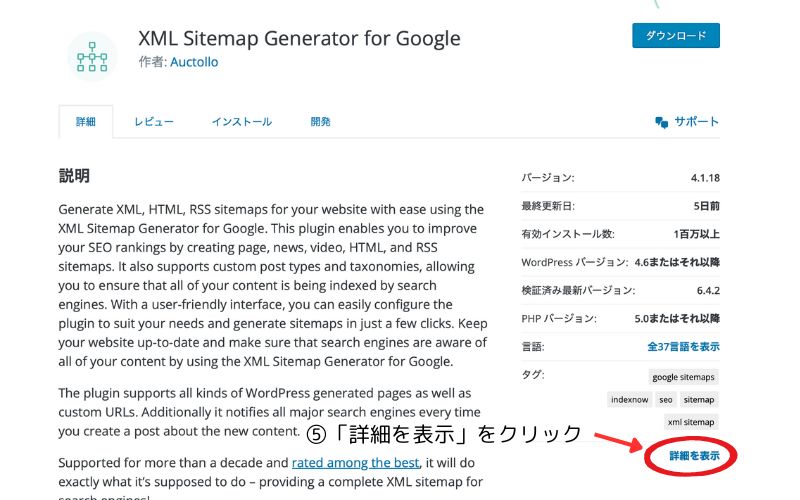Viewport: 800px width, 500px height.
Task: Select the seo tag
Action: click(x=665, y=399)
